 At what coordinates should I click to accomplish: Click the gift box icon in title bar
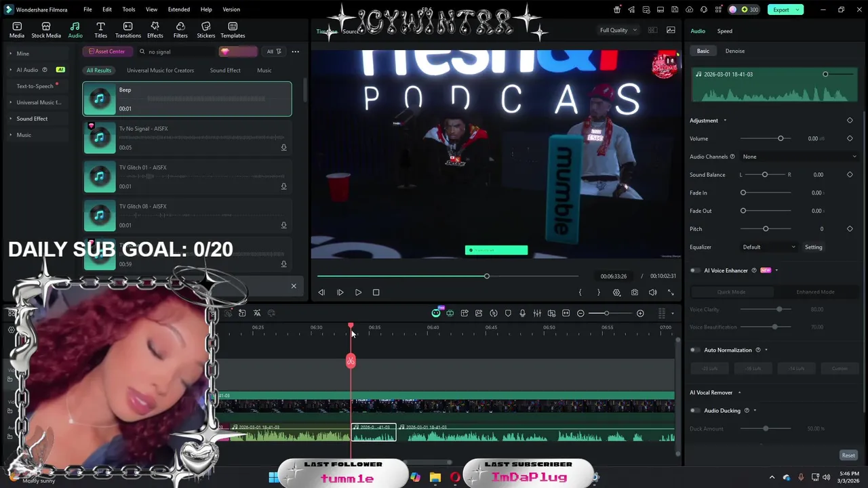pos(616,9)
